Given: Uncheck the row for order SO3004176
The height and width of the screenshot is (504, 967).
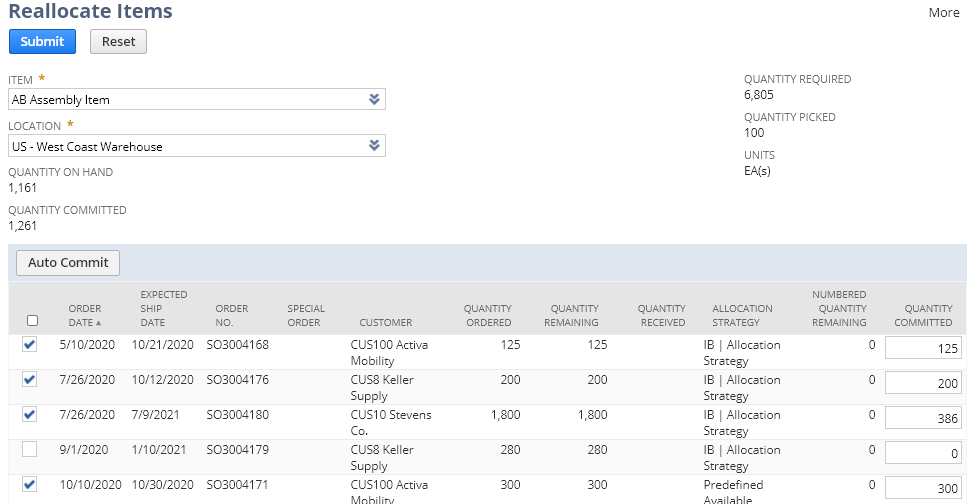Looking at the screenshot, I should pyautogui.click(x=30, y=380).
